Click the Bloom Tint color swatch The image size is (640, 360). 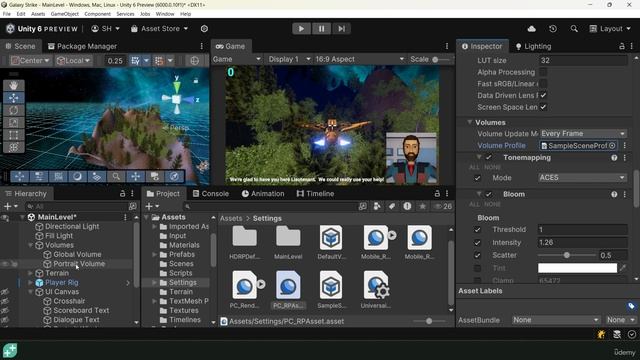point(577,268)
